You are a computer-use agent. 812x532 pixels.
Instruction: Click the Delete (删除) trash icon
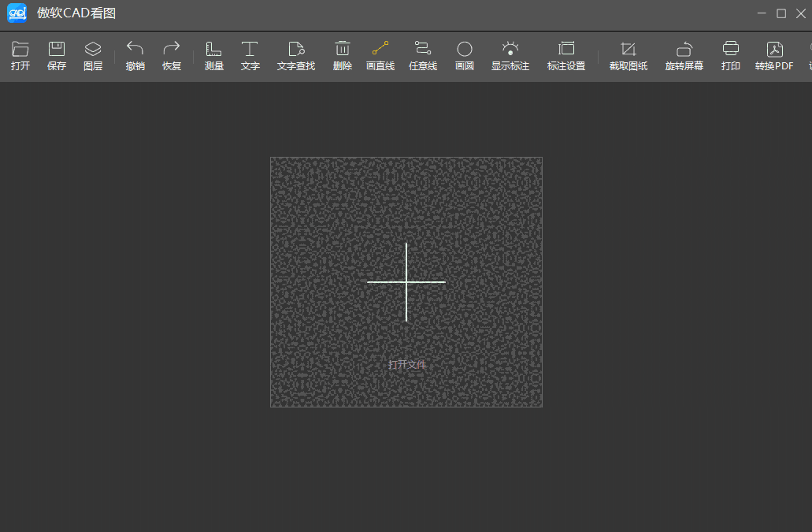coord(343,50)
